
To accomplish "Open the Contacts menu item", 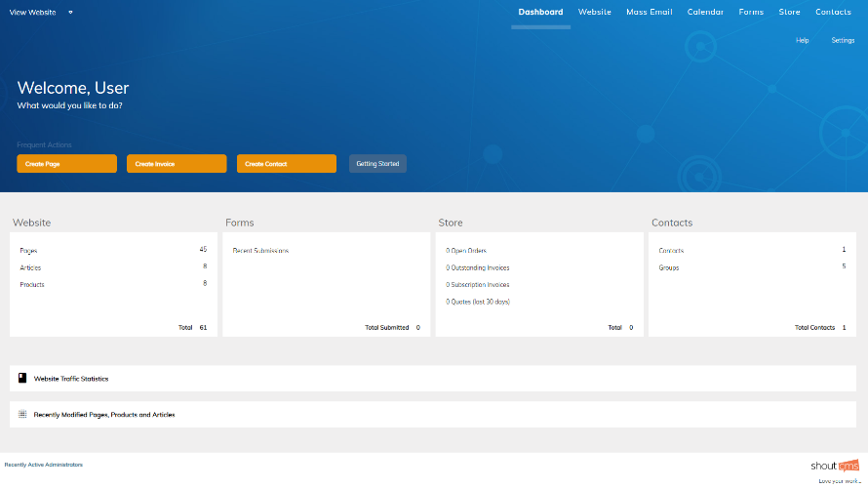I will pos(833,12).
